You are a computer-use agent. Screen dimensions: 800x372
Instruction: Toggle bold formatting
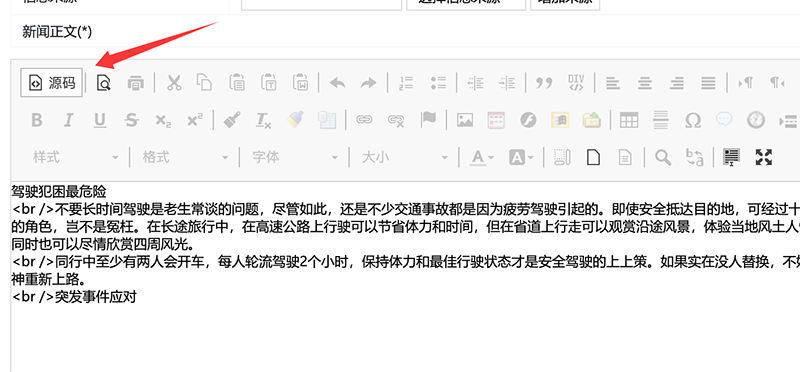(x=36, y=120)
